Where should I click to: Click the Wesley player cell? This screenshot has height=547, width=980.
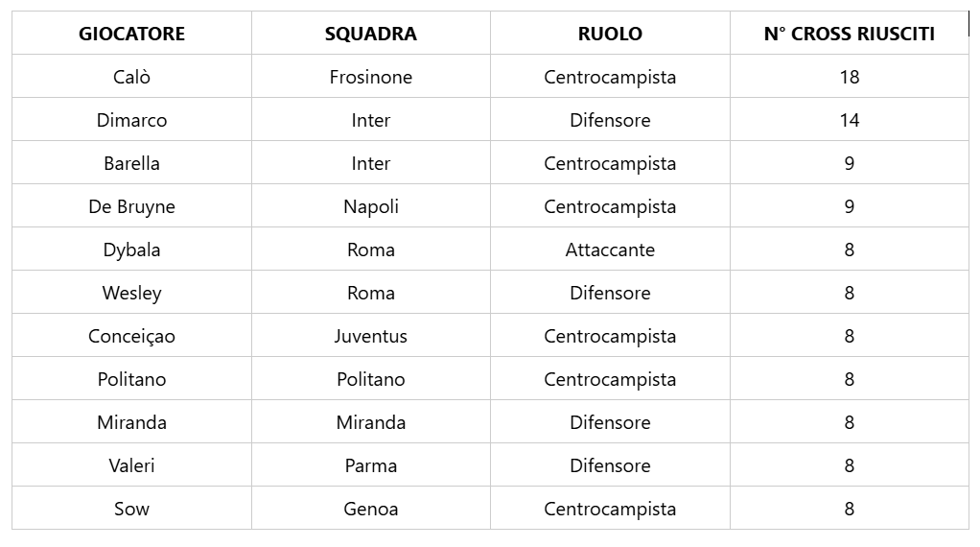pyautogui.click(x=132, y=292)
